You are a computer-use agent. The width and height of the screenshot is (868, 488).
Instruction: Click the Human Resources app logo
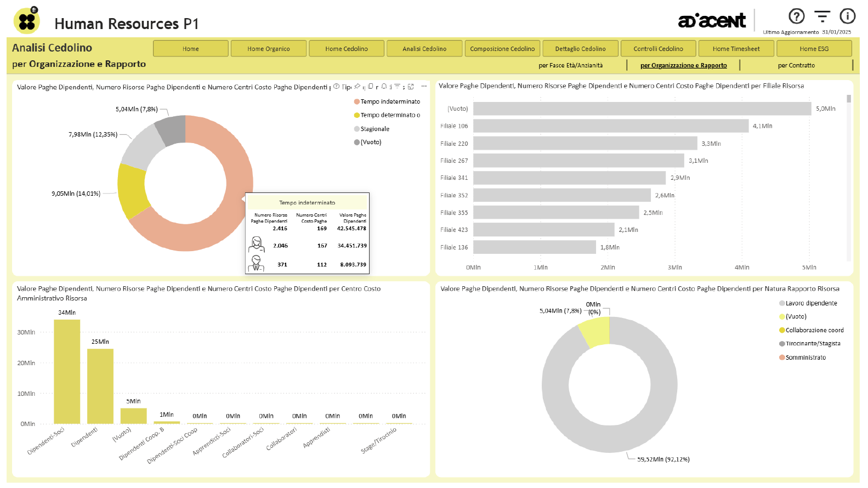(26, 21)
